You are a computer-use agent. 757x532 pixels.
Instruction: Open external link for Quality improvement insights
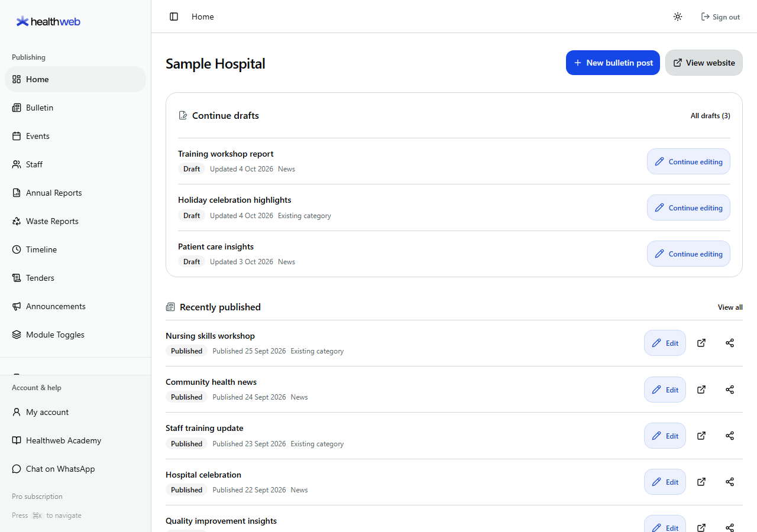701,527
